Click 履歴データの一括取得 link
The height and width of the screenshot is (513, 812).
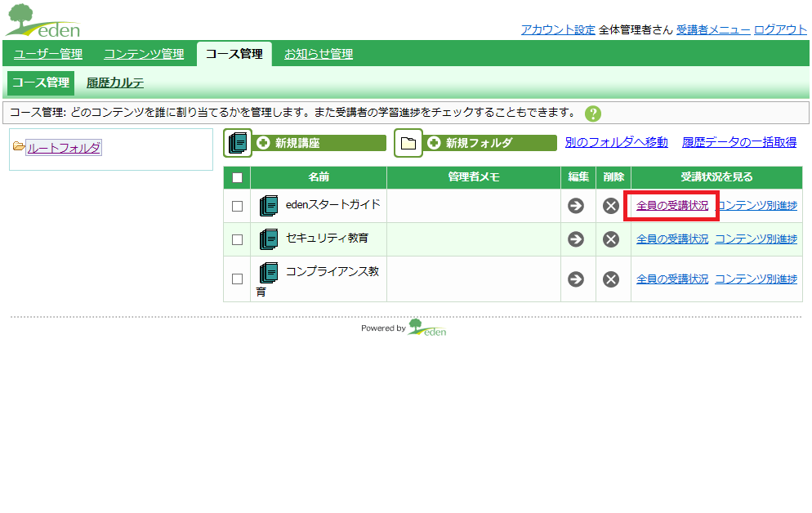(739, 142)
